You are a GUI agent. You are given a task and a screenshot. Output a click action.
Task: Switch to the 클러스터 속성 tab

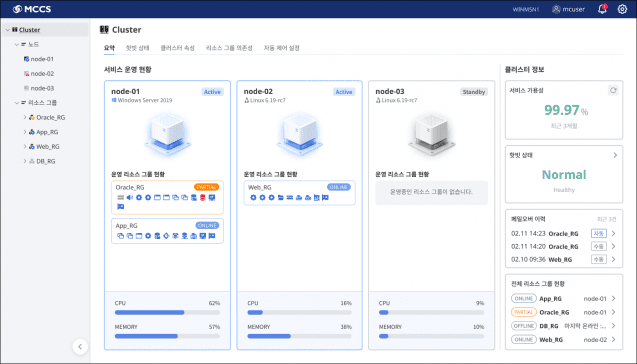pos(177,48)
